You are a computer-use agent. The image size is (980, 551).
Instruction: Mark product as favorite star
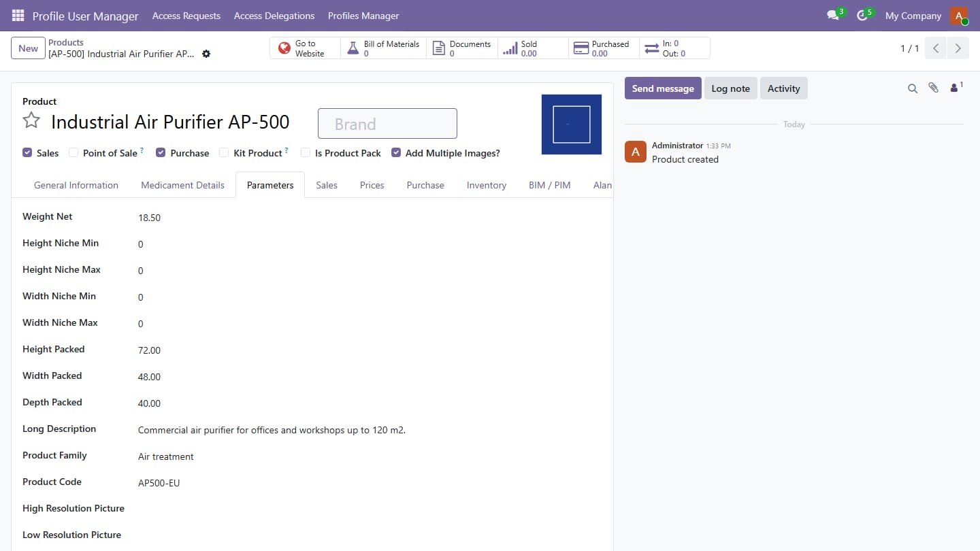click(31, 121)
